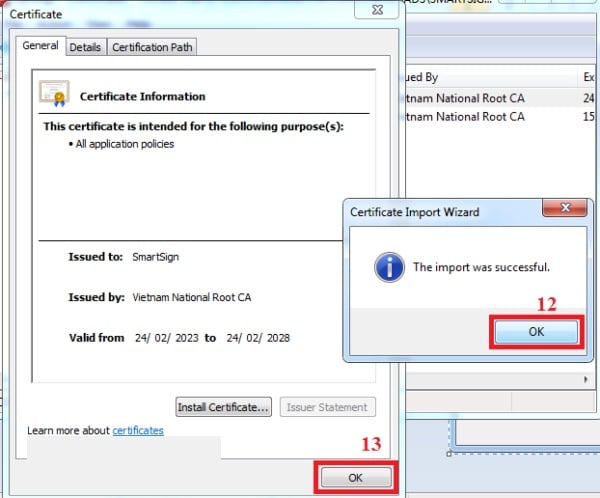Image resolution: width=600 pixels, height=498 pixels.
Task: Click OK in Certificate Import Wizard dialog
Action: coord(536,331)
